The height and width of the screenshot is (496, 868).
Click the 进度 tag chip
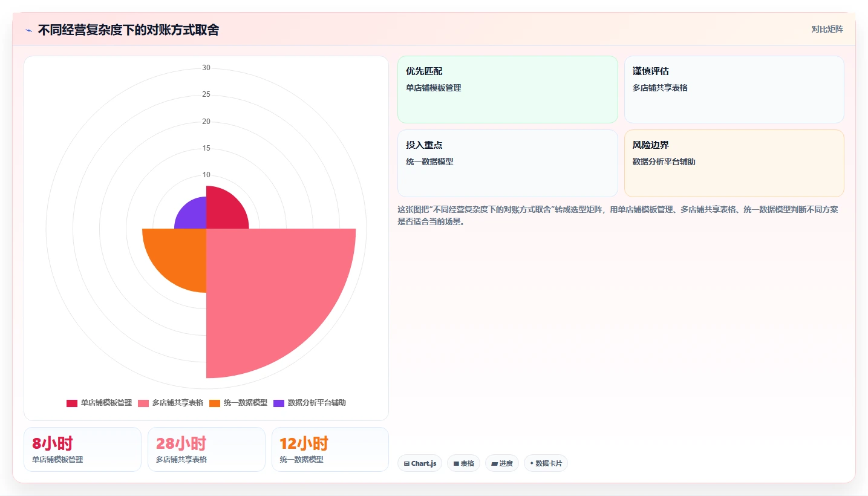502,463
